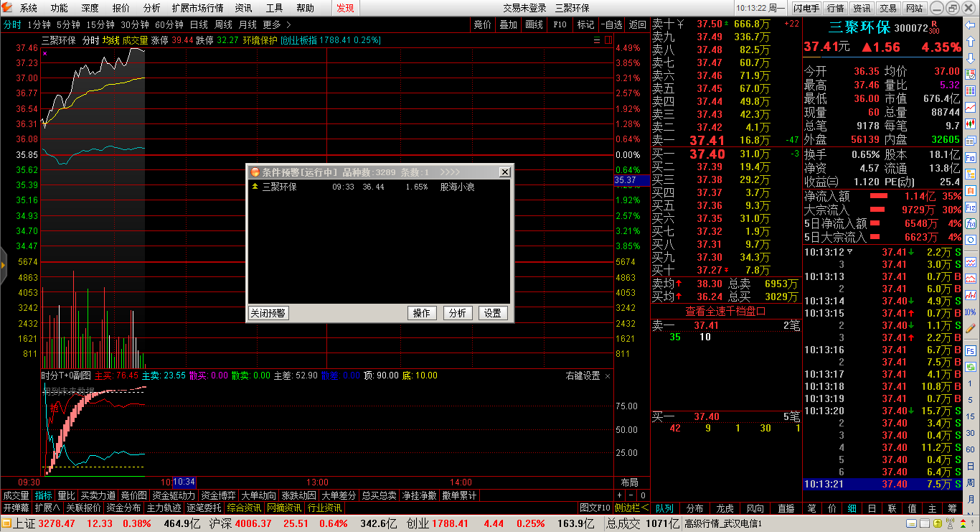Click 卖一 price 37.41 in order book
This screenshot has height=532, width=980.
click(x=707, y=140)
